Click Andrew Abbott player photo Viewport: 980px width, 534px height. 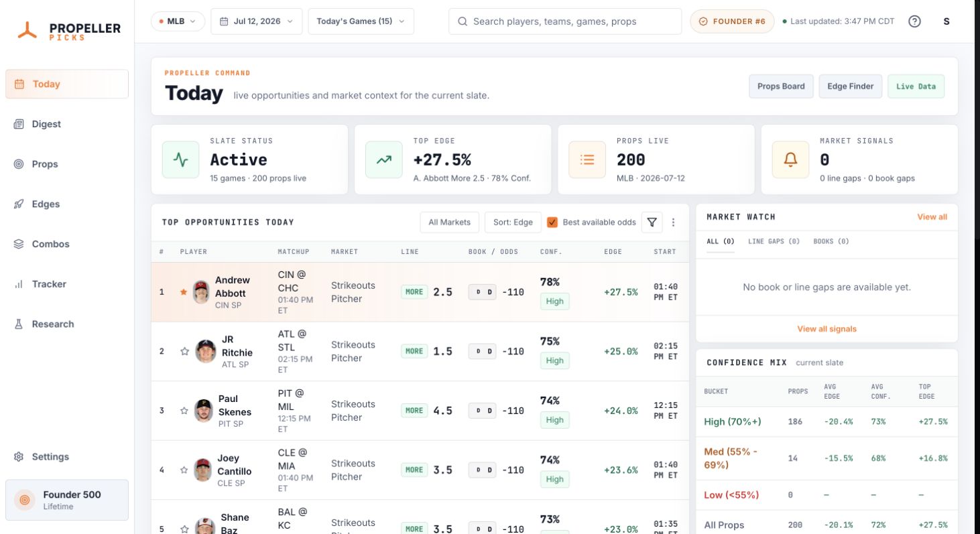click(201, 292)
